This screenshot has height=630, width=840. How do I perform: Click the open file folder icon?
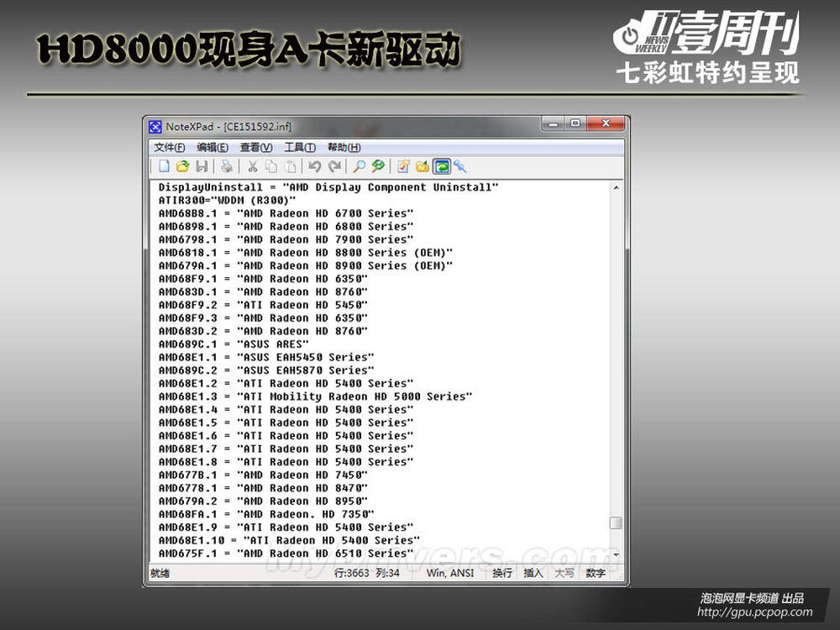182,166
